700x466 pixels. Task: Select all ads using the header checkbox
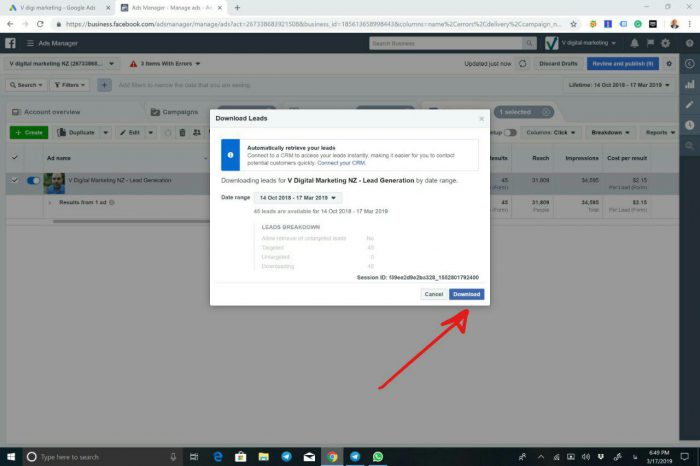pyautogui.click(x=14, y=157)
